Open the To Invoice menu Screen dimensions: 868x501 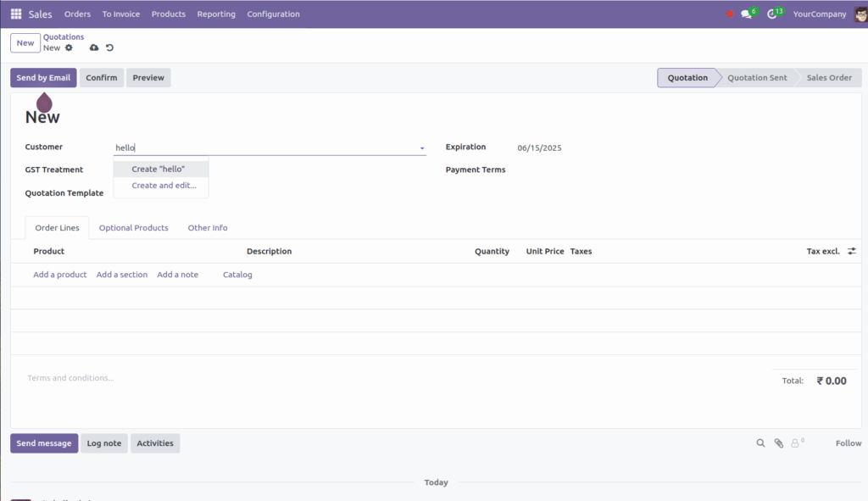tap(120, 14)
